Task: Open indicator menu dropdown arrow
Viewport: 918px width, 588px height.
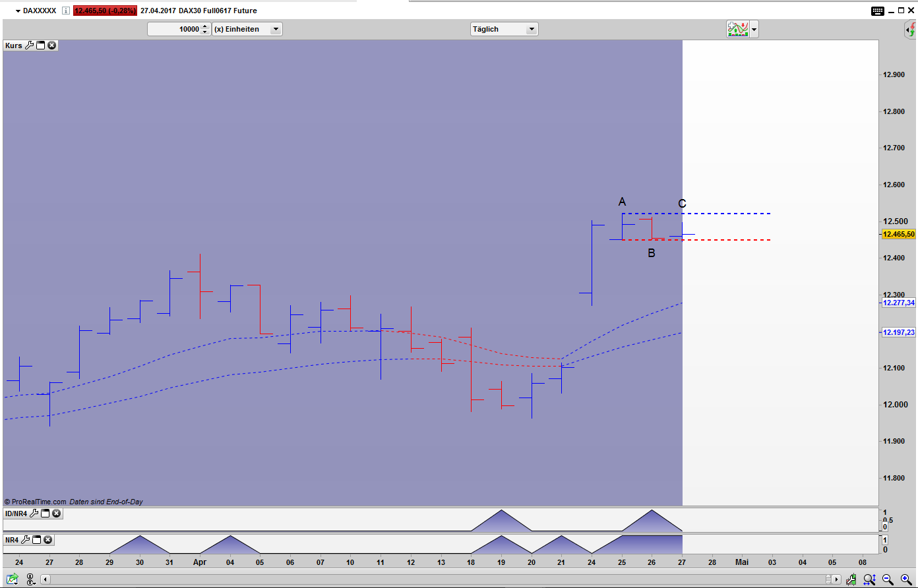Action: (754, 29)
